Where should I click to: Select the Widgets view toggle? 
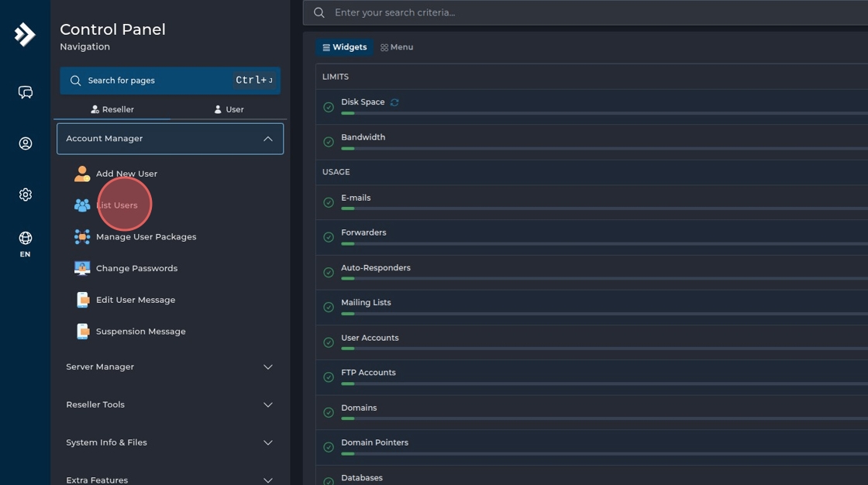(345, 47)
